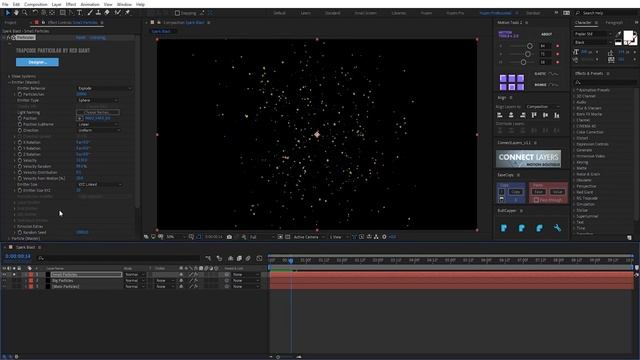Screen dimensions: 640x360
Task: Click the first ButtCapper cap icon
Action: [x=504, y=228]
